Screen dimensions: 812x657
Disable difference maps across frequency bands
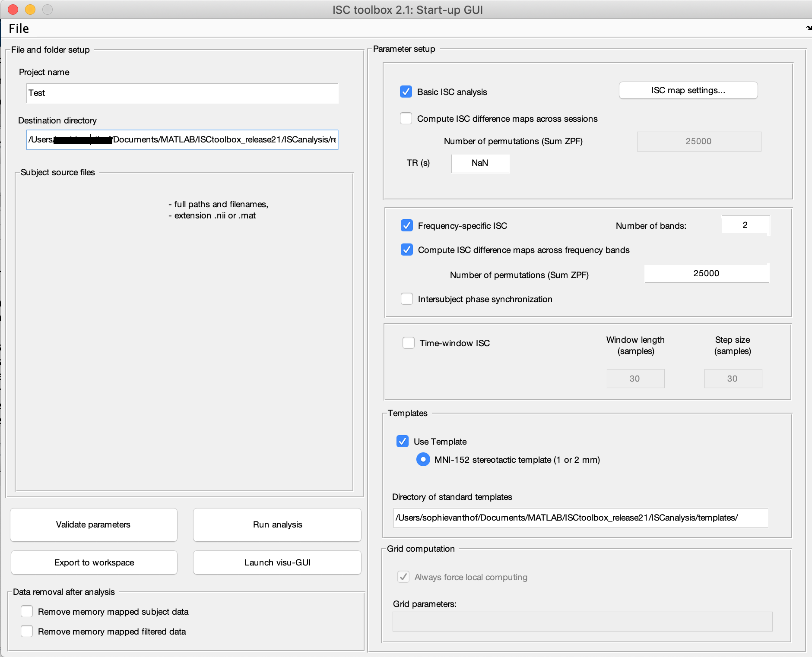click(406, 250)
